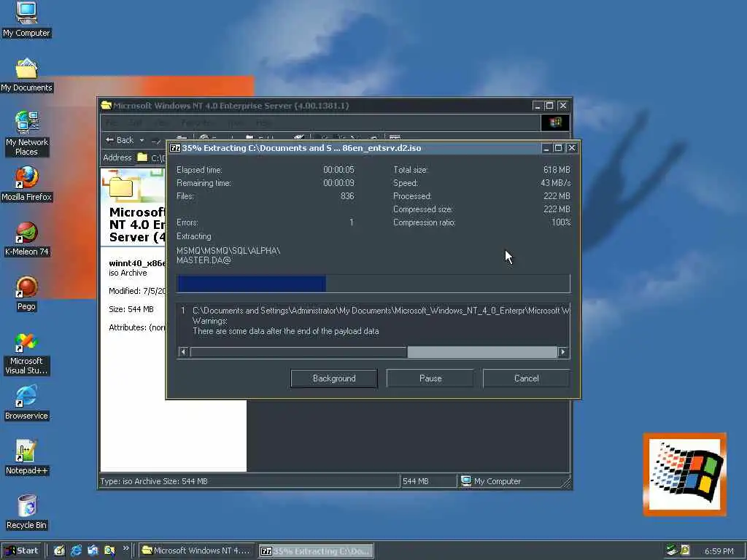
Task: Select warning row 1 in messages list
Action: (373, 311)
